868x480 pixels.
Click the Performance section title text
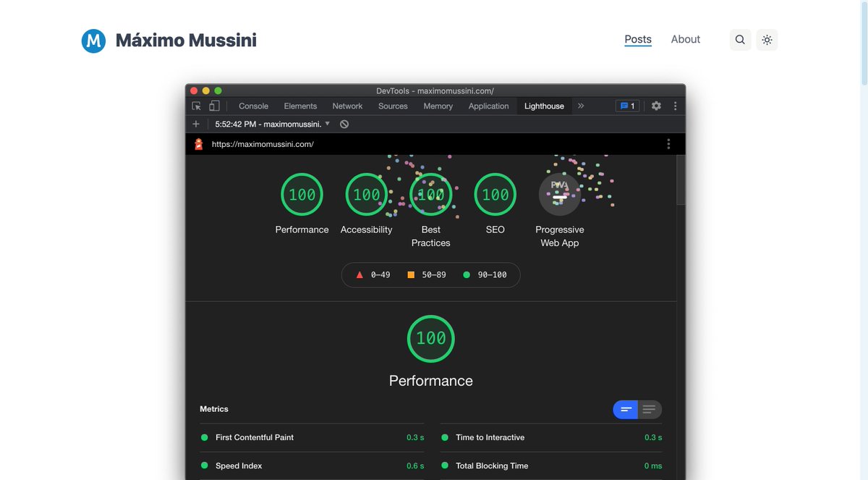pos(431,381)
